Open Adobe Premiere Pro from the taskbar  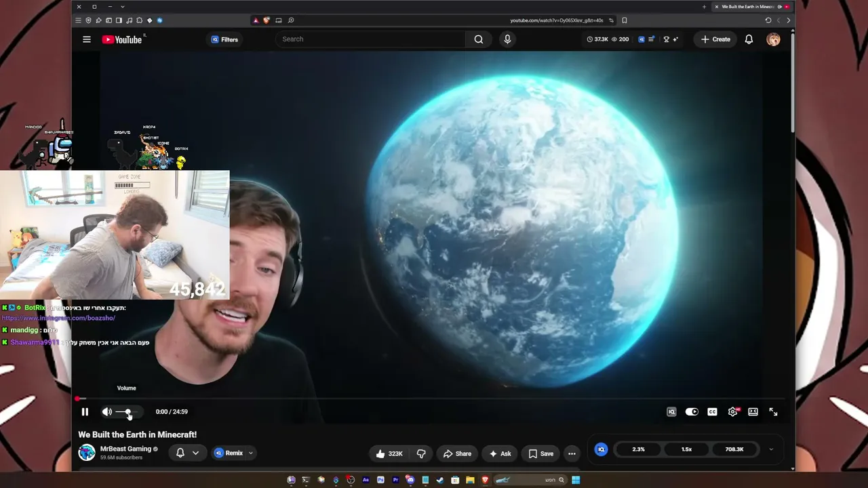pyautogui.click(x=395, y=480)
